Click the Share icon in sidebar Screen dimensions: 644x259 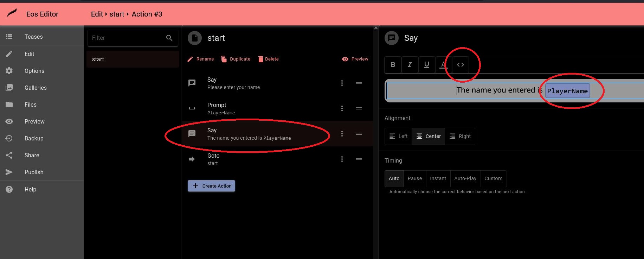(9, 155)
